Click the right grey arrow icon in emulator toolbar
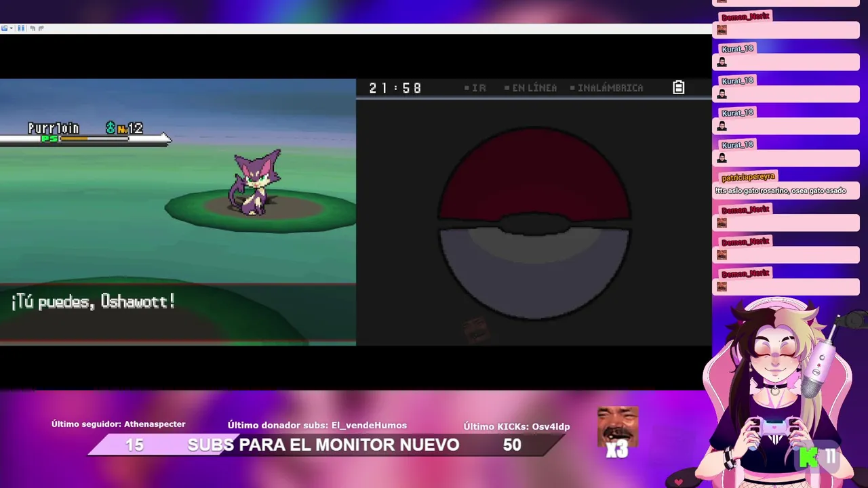Image resolution: width=868 pixels, height=488 pixels. pyautogui.click(x=41, y=28)
